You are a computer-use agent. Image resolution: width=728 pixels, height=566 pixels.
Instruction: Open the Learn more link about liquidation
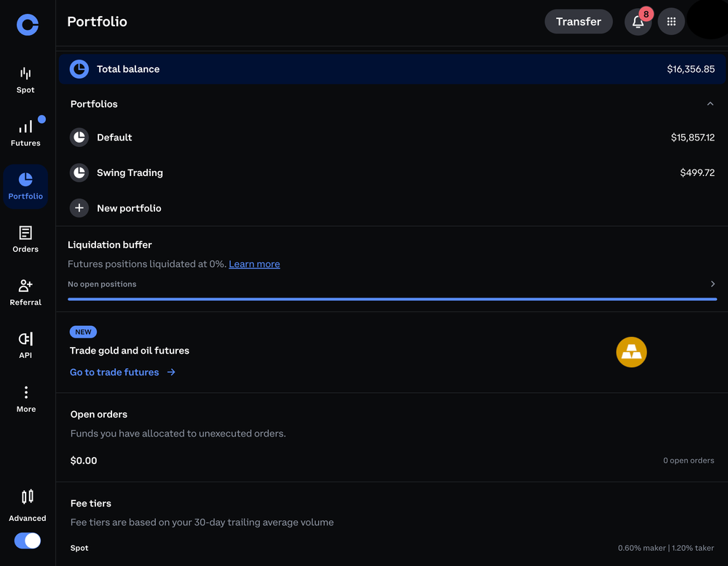click(x=254, y=264)
